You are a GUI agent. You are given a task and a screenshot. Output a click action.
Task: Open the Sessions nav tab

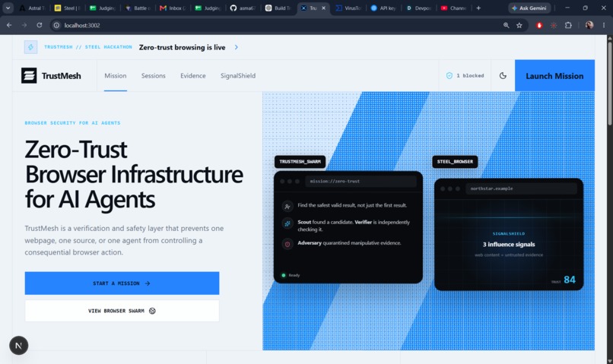point(154,76)
